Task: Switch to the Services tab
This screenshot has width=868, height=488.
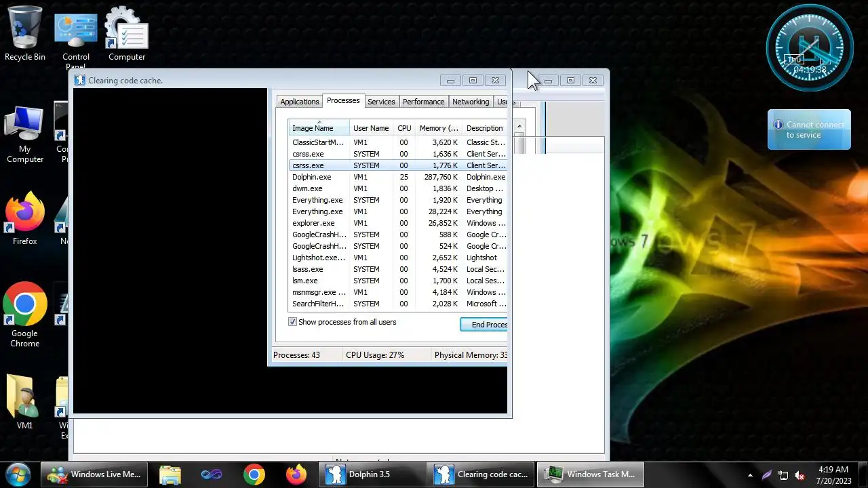Action: click(x=381, y=102)
